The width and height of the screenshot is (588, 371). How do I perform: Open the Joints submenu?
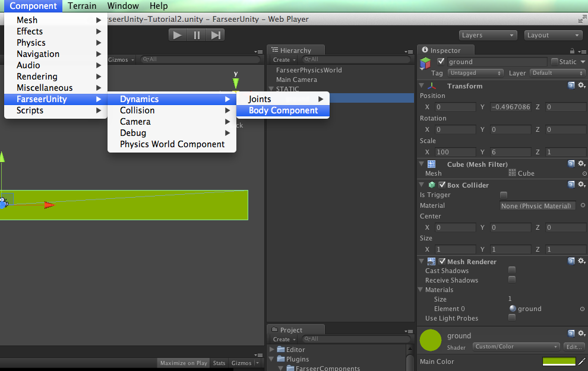(x=283, y=99)
